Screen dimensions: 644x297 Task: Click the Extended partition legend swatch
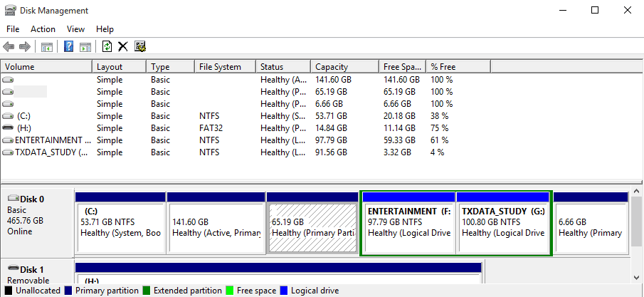point(147,291)
